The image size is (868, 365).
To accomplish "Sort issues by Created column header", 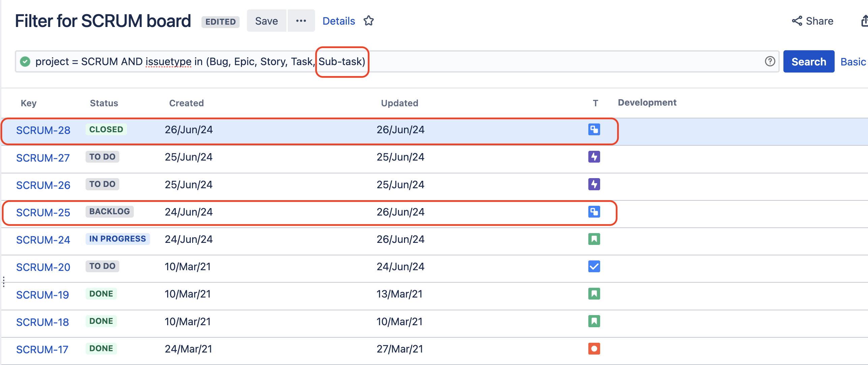I will (x=186, y=103).
